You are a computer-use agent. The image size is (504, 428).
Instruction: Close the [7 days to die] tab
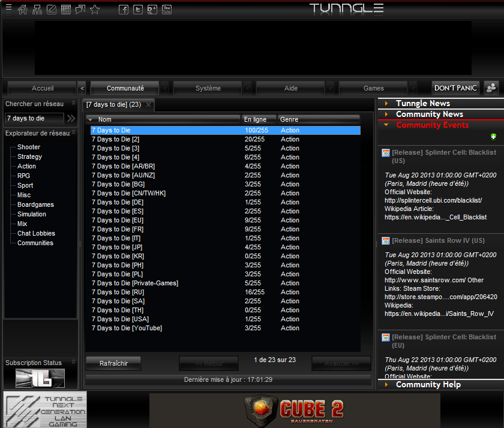[149, 105]
